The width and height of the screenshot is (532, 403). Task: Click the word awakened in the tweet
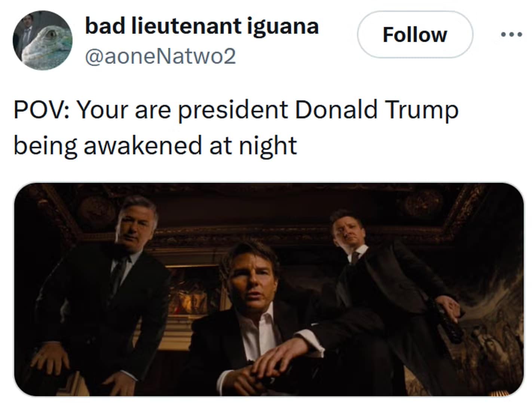tap(143, 145)
